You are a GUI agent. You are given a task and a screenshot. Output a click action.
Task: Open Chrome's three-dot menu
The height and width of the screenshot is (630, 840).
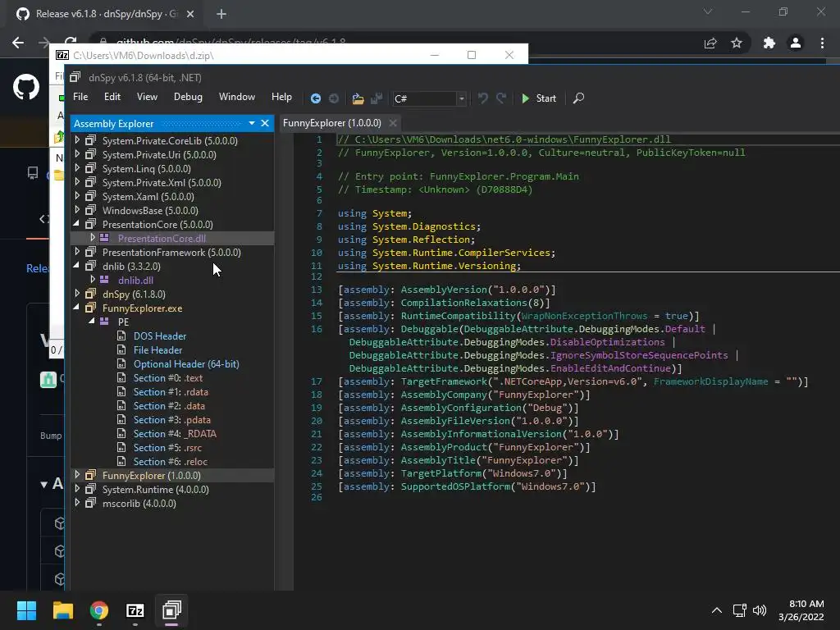click(x=822, y=43)
